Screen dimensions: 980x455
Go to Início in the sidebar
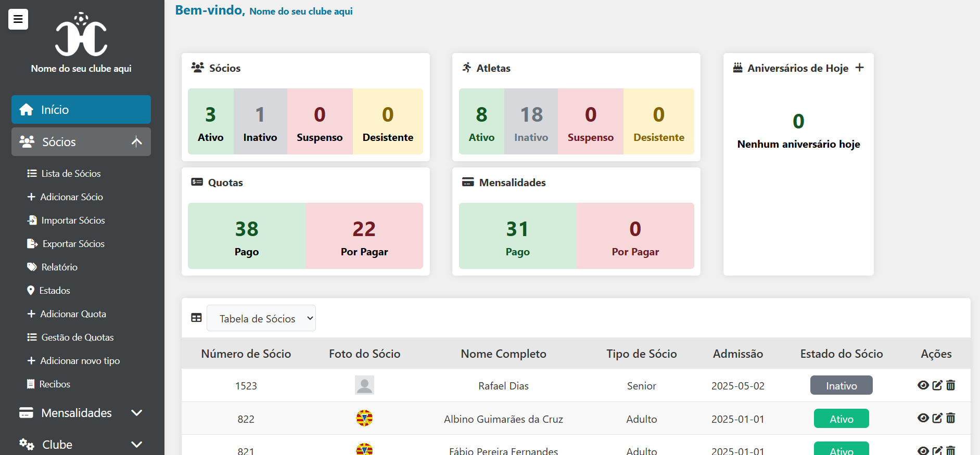pos(81,110)
